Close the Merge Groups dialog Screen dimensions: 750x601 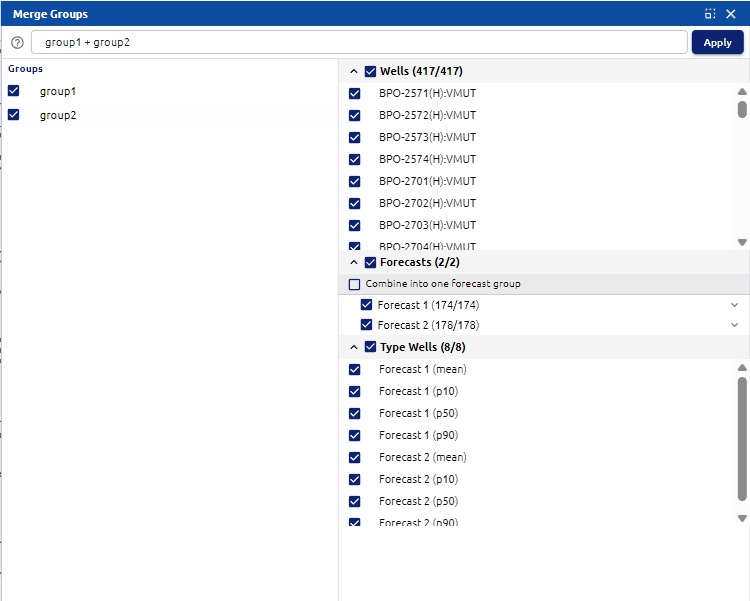click(731, 14)
